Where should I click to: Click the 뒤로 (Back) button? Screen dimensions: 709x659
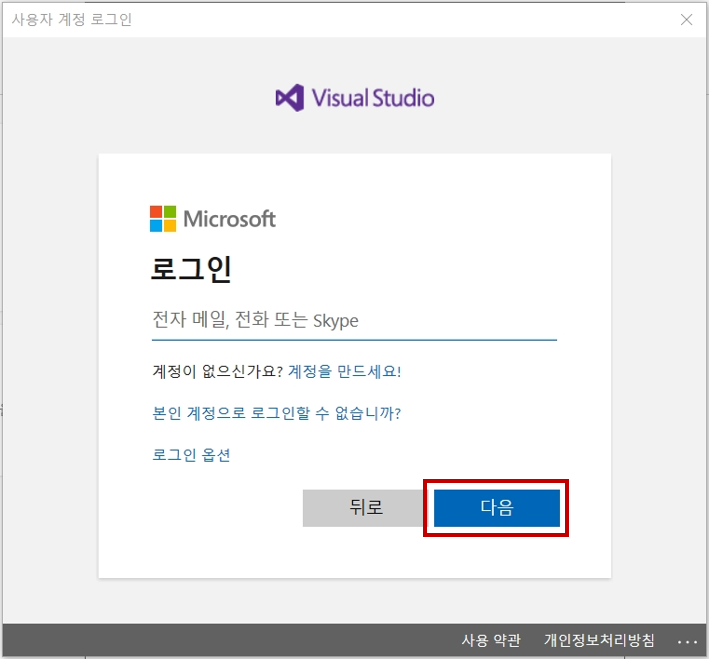(365, 508)
